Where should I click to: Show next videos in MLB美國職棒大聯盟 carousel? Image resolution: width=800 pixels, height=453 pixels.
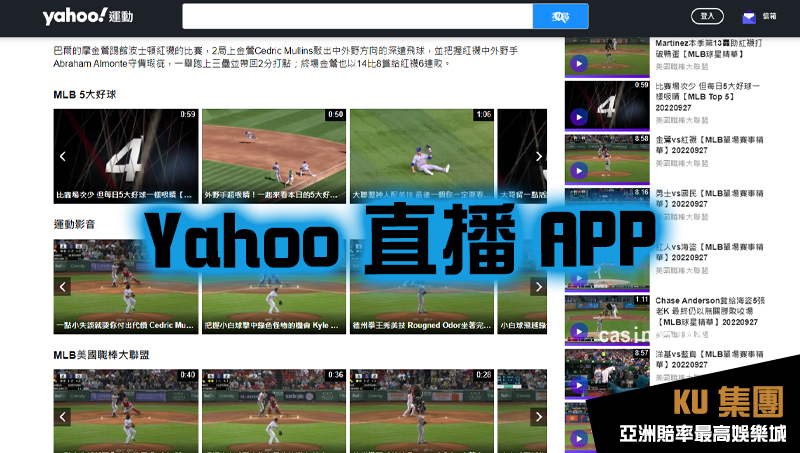(539, 417)
